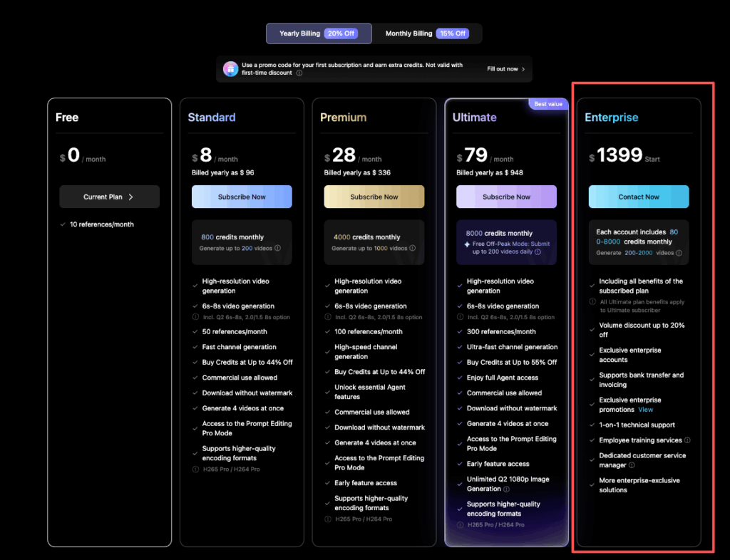
Task: Click info icon beside Enterprise 200-2000 videos
Action: [679, 253]
